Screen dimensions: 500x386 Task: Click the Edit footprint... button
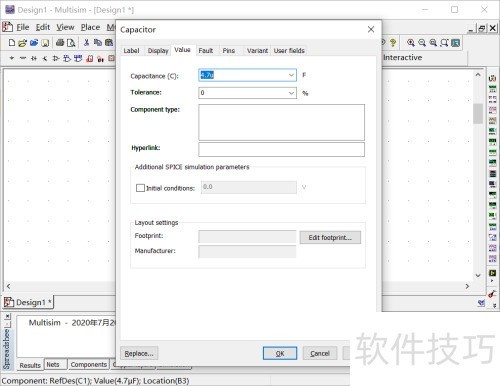pos(330,237)
